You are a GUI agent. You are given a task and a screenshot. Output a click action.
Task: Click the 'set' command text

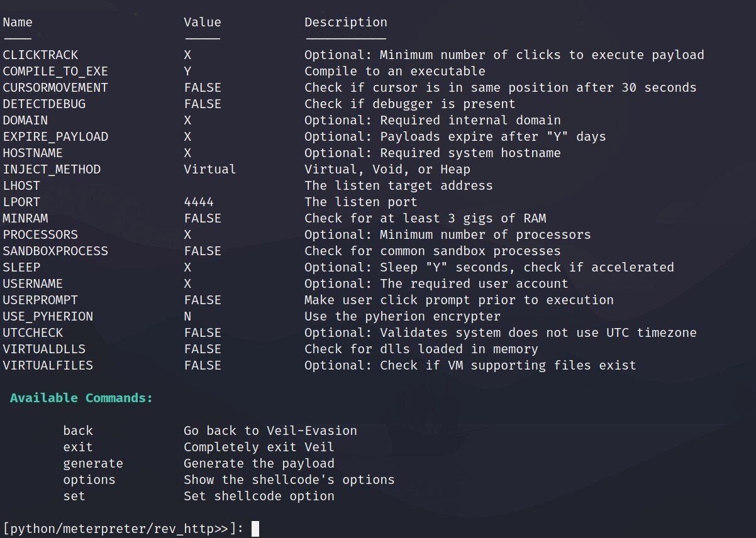coord(74,496)
